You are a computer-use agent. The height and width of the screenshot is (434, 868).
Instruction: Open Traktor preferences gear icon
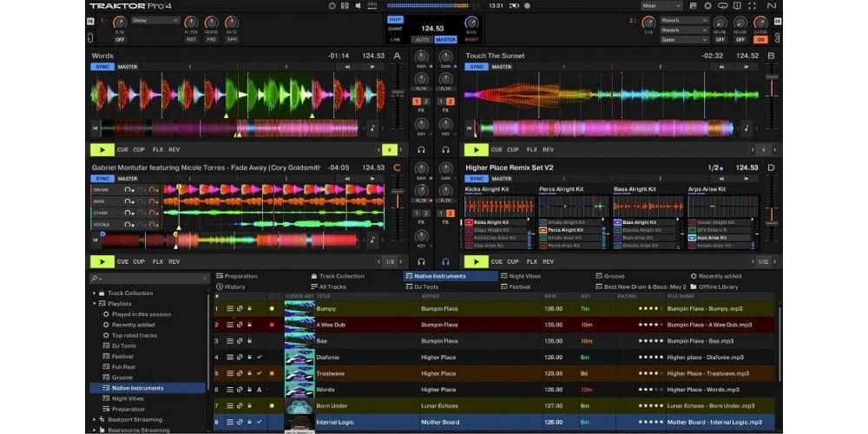tap(707, 5)
